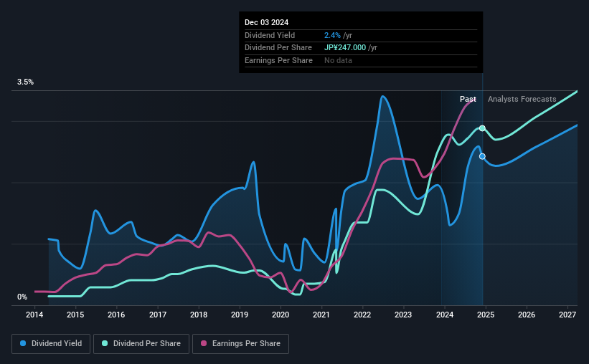This screenshot has width=589, height=364.
Task: Click the 2015 x-axis label
Action: click(x=75, y=315)
